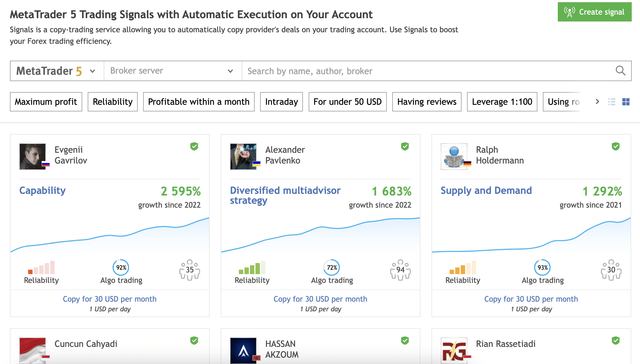
Task: Click the 1 683% growth value
Action: 391,191
